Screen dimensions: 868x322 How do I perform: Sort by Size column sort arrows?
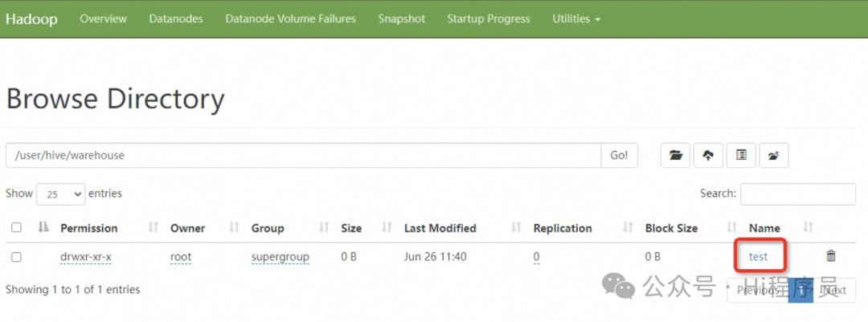coord(387,226)
